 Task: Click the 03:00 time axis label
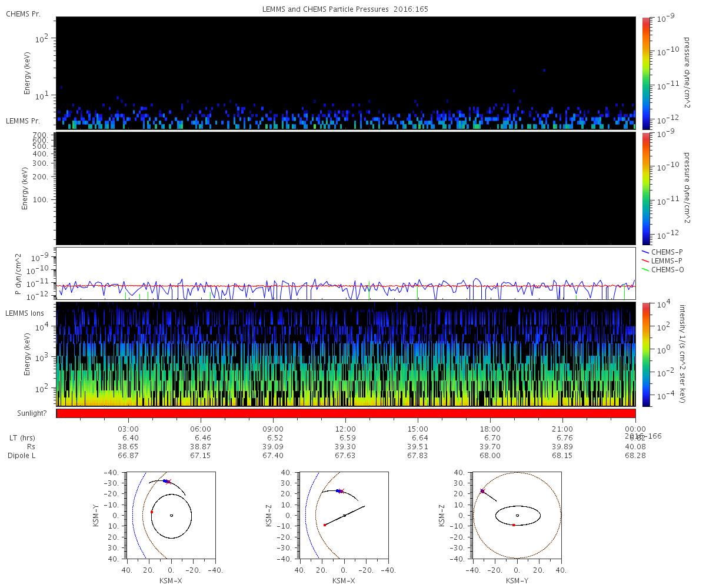click(x=128, y=429)
